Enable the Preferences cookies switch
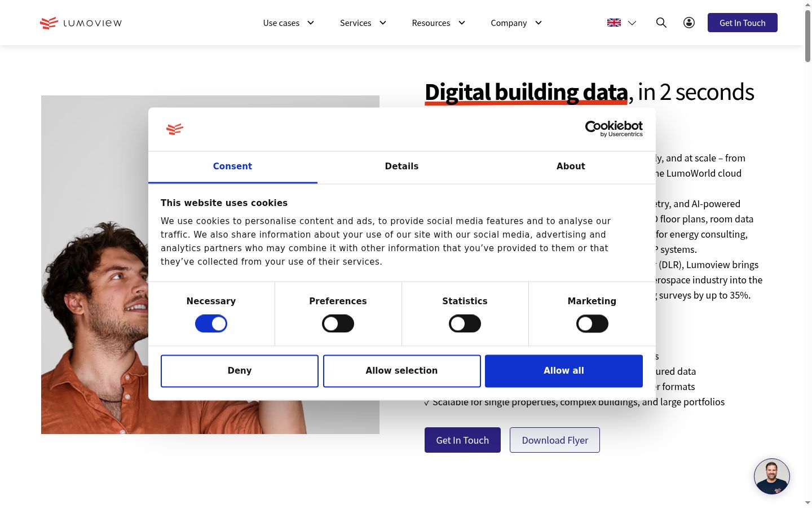This screenshot has width=812, height=508. tap(338, 323)
